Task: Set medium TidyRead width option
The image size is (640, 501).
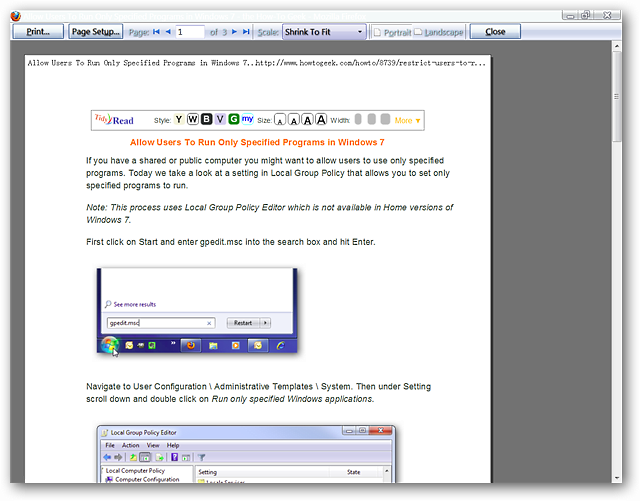Action: [x=371, y=119]
